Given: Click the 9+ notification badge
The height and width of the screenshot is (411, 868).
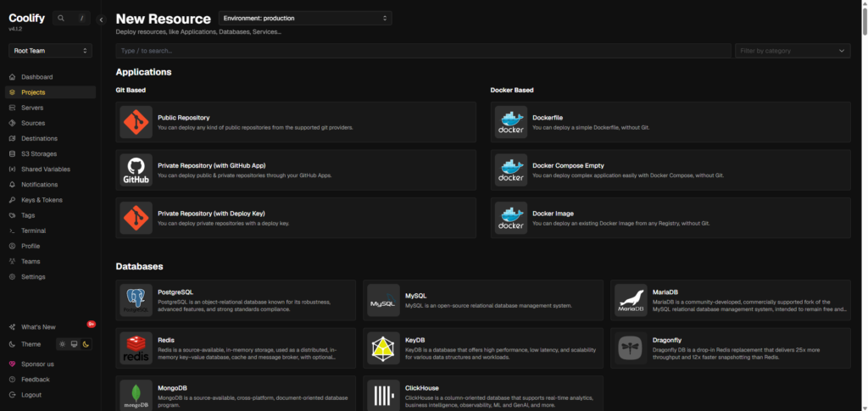Looking at the screenshot, I should click(x=91, y=324).
